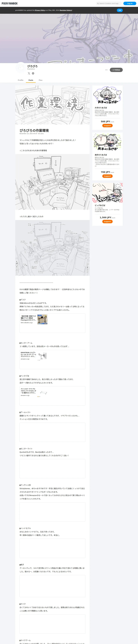Support the 500 JPY plan
138x644 pixels.
pos(107,125)
